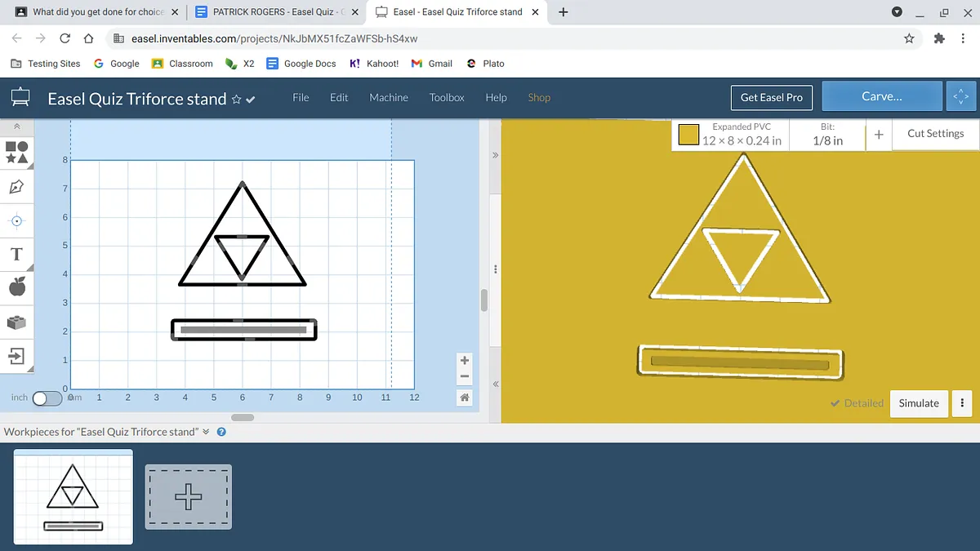
Task: Expand Workpieces dropdown chevron
Action: 206,432
